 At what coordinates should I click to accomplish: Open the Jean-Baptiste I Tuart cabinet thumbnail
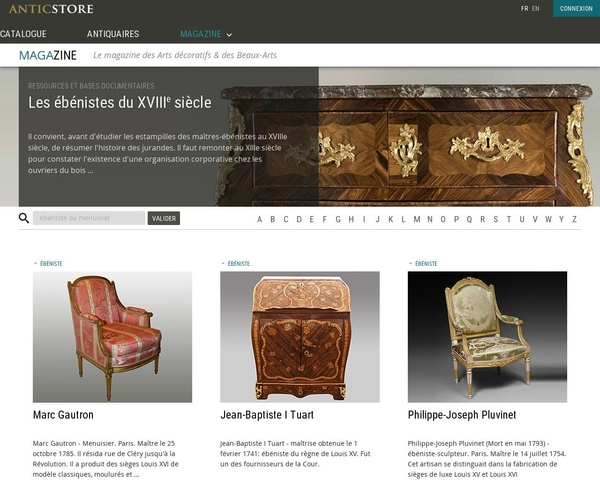coord(300,337)
